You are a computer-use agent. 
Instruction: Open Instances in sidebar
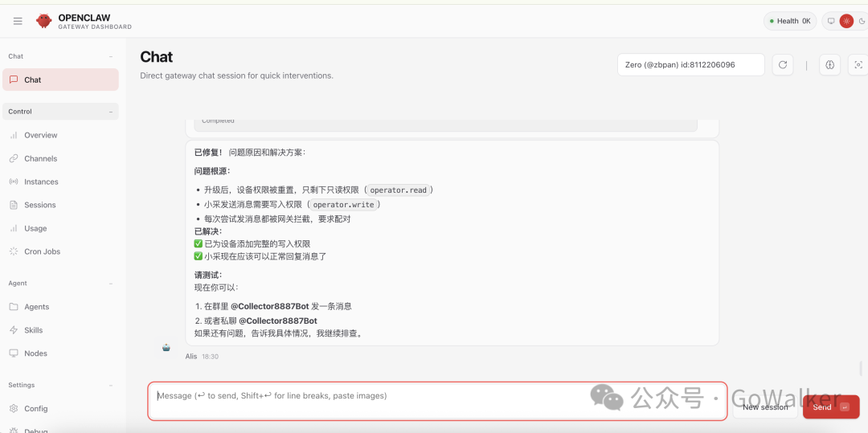[60, 182]
